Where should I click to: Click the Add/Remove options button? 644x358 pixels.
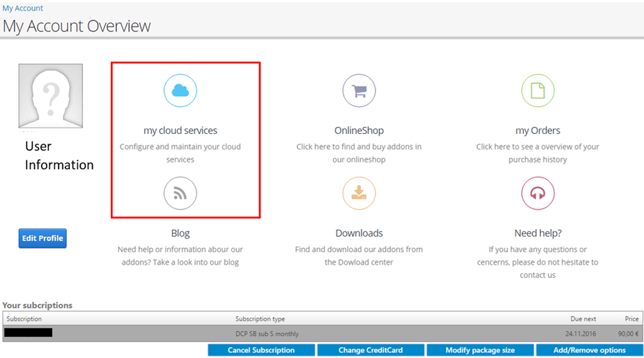coord(589,350)
